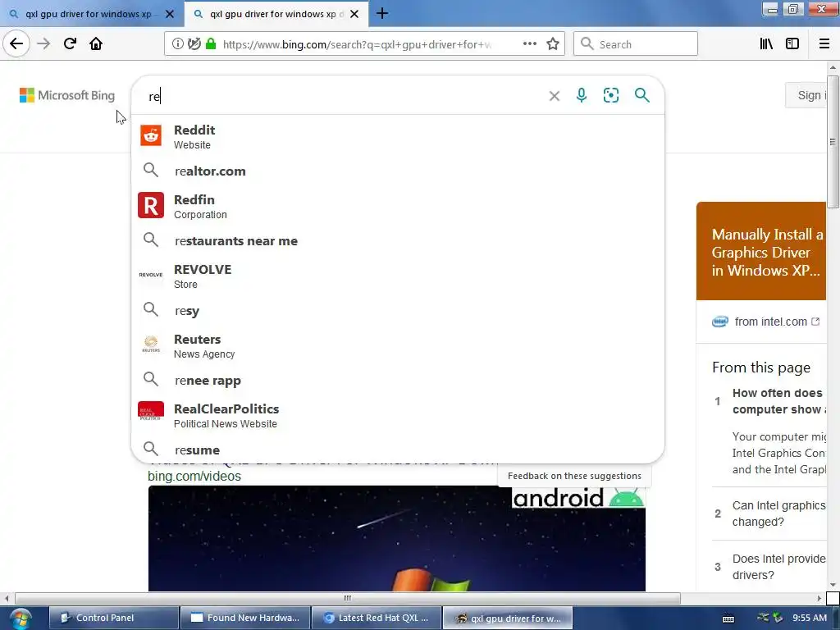Image resolution: width=840 pixels, height=630 pixels.
Task: Close the first qxl gpu driver tab
Action: click(x=170, y=14)
